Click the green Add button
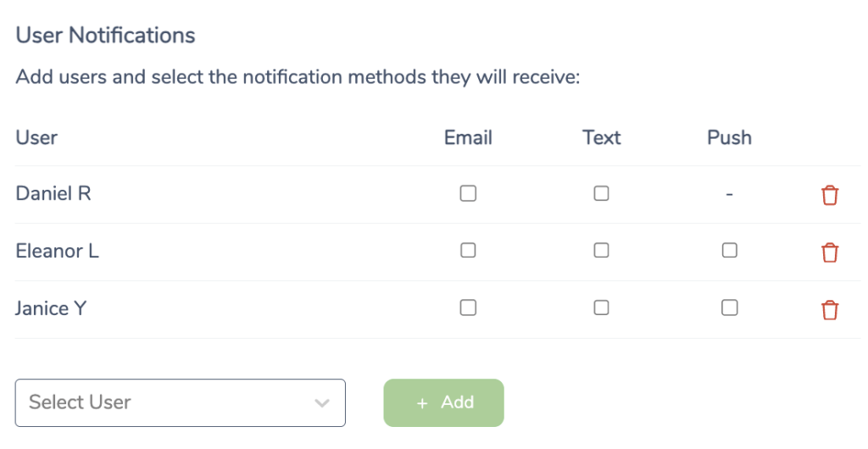868x449 pixels. click(444, 402)
